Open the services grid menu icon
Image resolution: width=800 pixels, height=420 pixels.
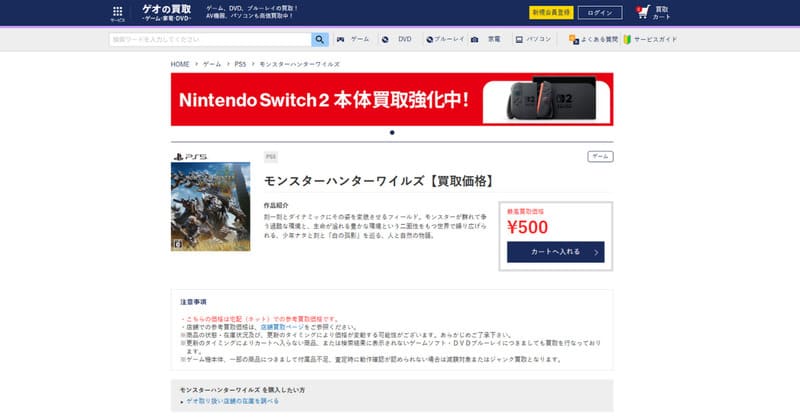click(x=117, y=11)
